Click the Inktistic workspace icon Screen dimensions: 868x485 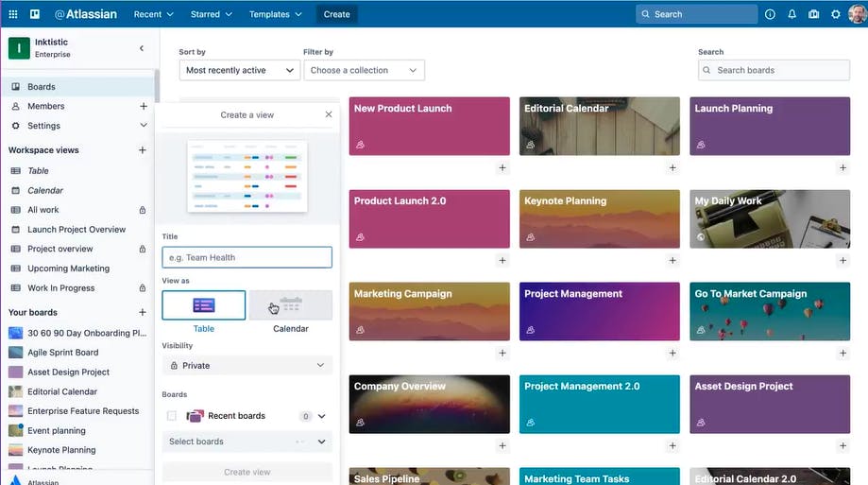(19, 48)
